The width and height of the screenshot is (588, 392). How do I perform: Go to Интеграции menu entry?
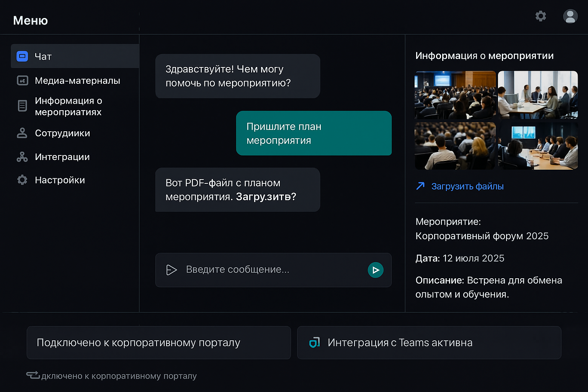click(62, 157)
